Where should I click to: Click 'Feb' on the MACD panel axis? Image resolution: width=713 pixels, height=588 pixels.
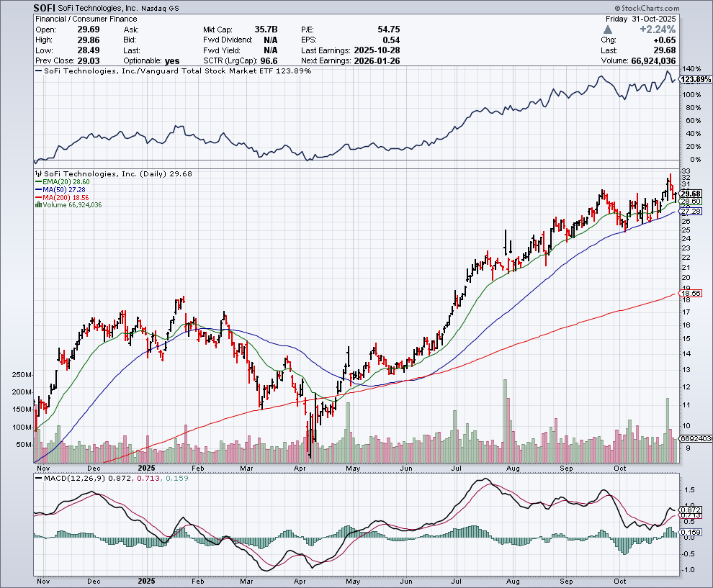[198, 582]
